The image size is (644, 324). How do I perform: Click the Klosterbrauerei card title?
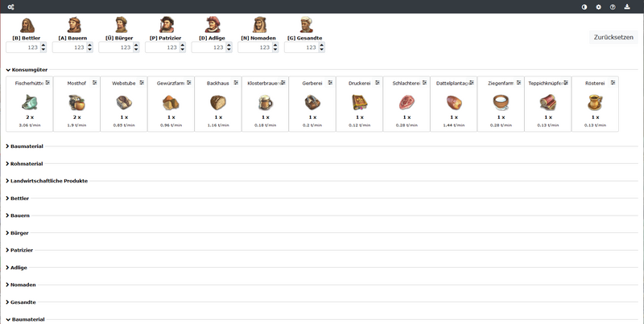[x=264, y=84]
